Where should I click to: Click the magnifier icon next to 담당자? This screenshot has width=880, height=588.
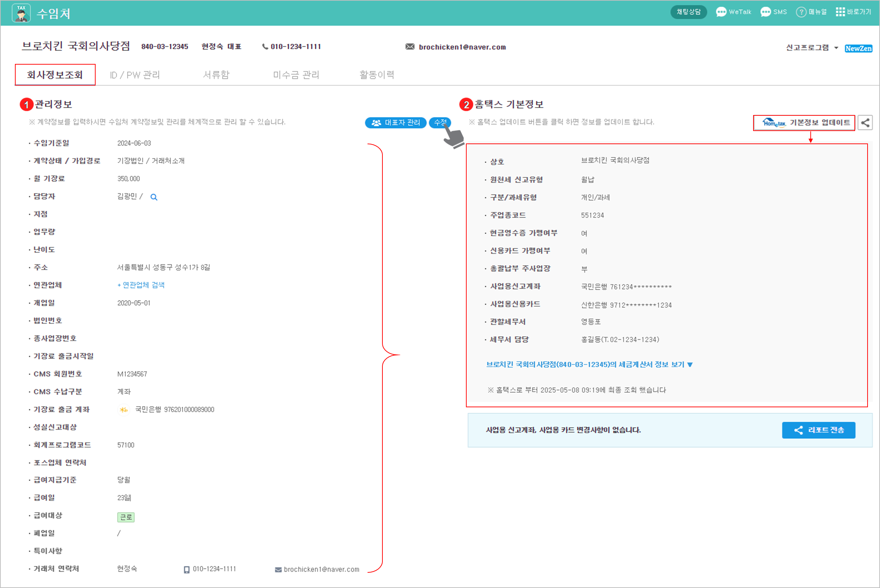point(154,197)
